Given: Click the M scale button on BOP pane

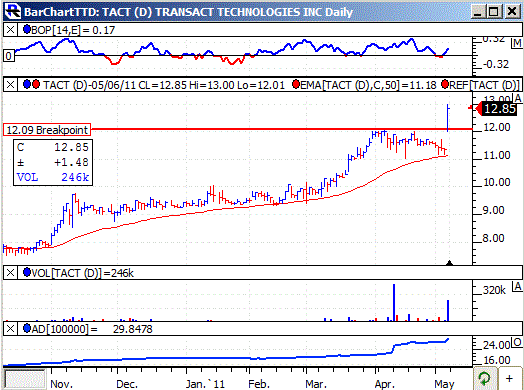Looking at the screenshot, I should click(517, 43).
